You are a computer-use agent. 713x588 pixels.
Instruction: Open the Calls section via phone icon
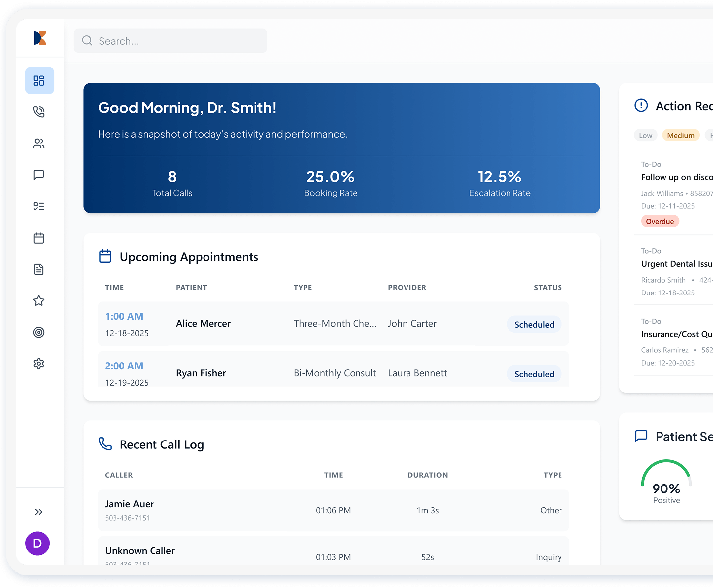[39, 112]
